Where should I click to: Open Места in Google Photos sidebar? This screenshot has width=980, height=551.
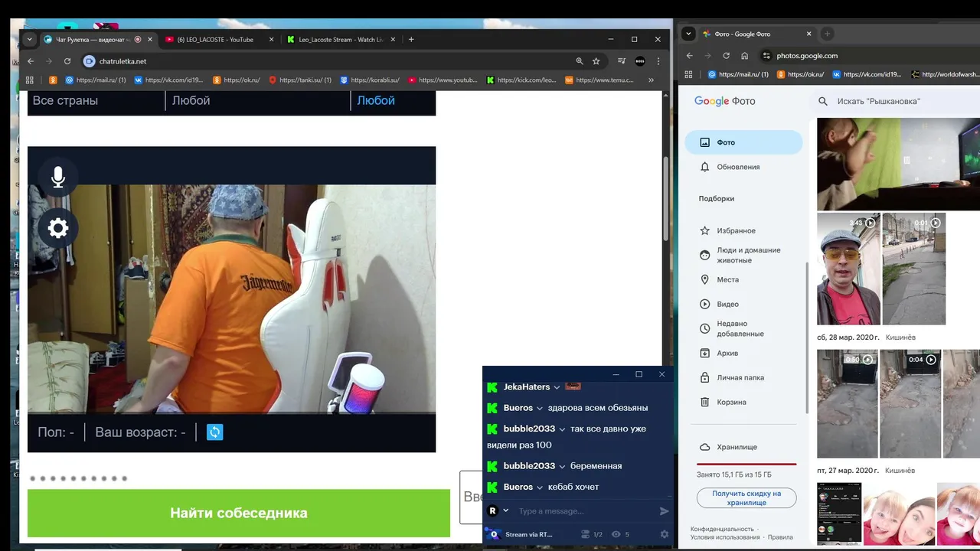(x=727, y=279)
